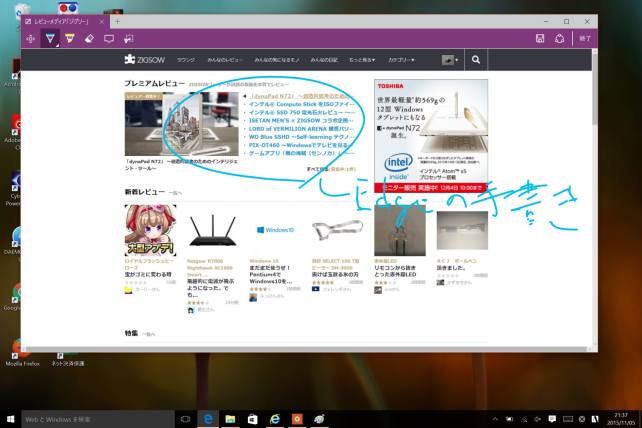Save the web note with floppy icon
642x428 pixels.
[x=540, y=38]
